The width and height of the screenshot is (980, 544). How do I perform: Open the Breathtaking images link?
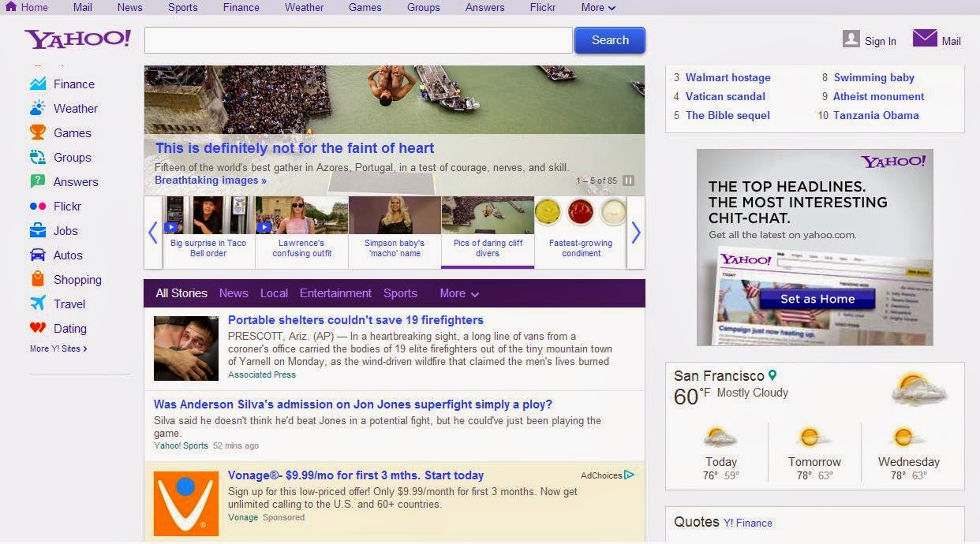211,180
